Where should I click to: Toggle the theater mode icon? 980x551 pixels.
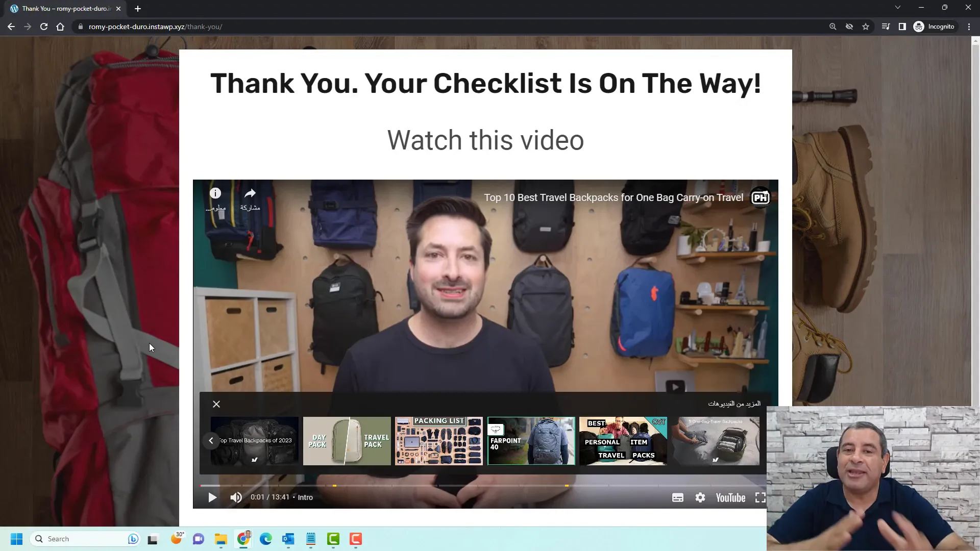tap(677, 497)
